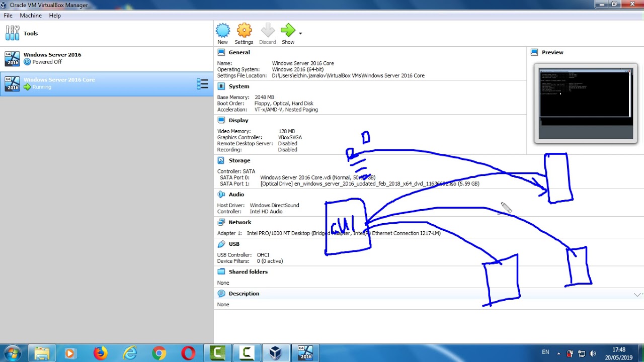Click the green Show arrow icon
Viewport: 644px width, 362px height.
[288, 31]
